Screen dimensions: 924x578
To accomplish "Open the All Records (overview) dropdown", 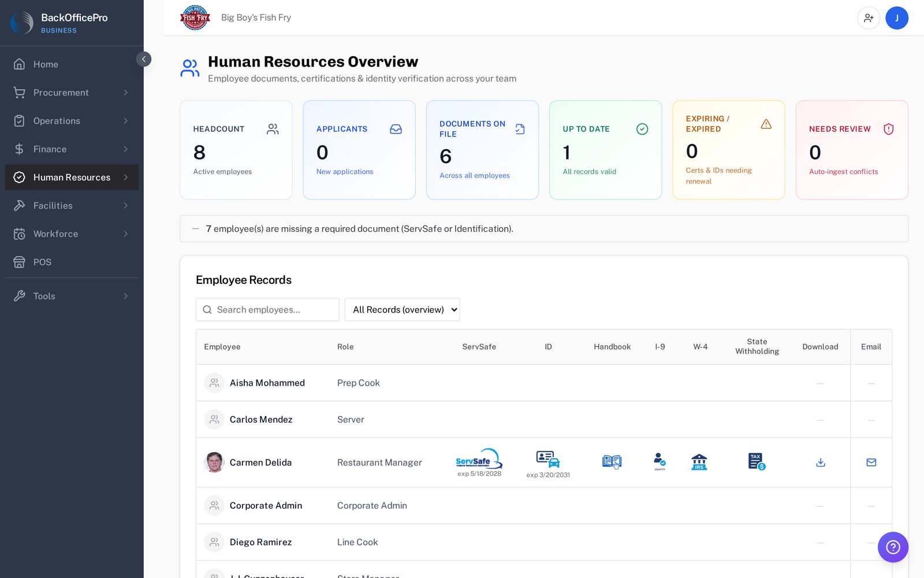I will [402, 310].
